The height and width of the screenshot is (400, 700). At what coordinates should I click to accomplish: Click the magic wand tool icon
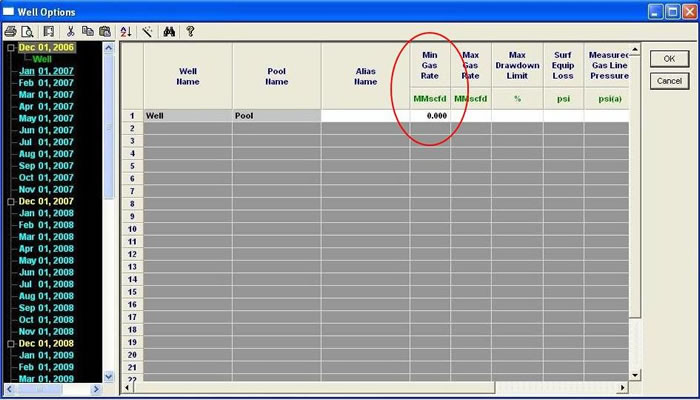(x=147, y=32)
